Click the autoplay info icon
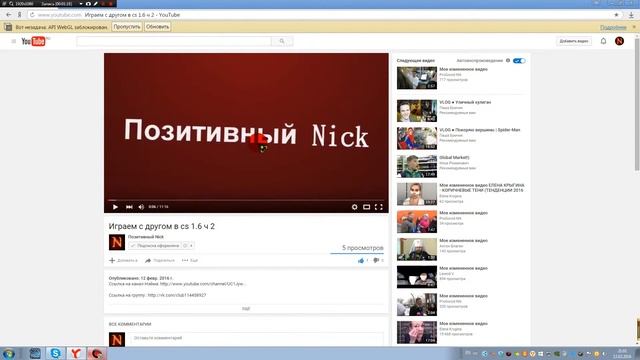 508,60
